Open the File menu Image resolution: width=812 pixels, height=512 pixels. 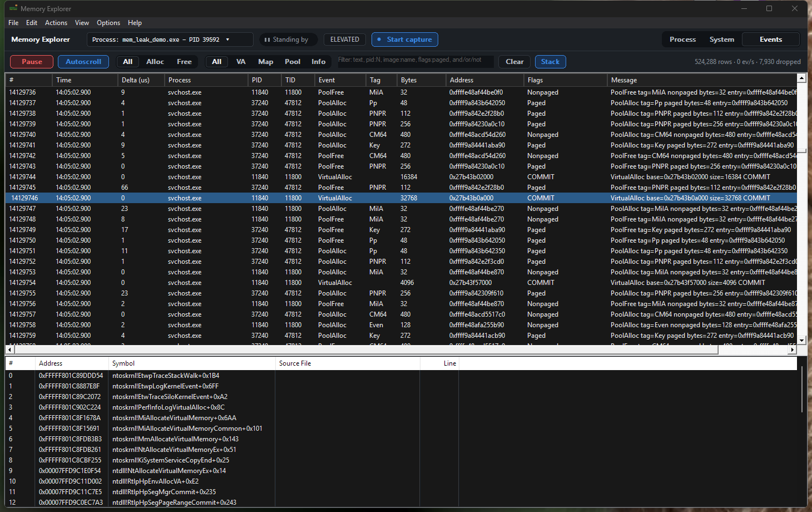(x=13, y=23)
